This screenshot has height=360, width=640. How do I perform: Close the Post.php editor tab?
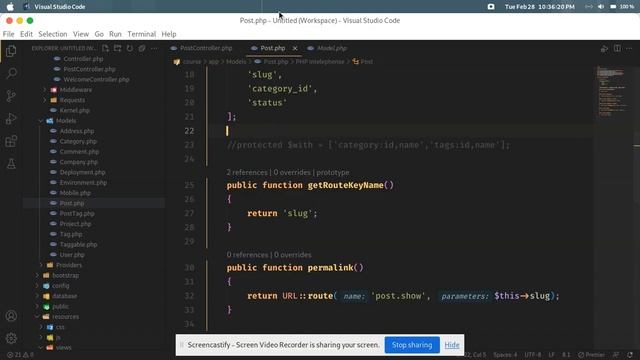(295, 48)
